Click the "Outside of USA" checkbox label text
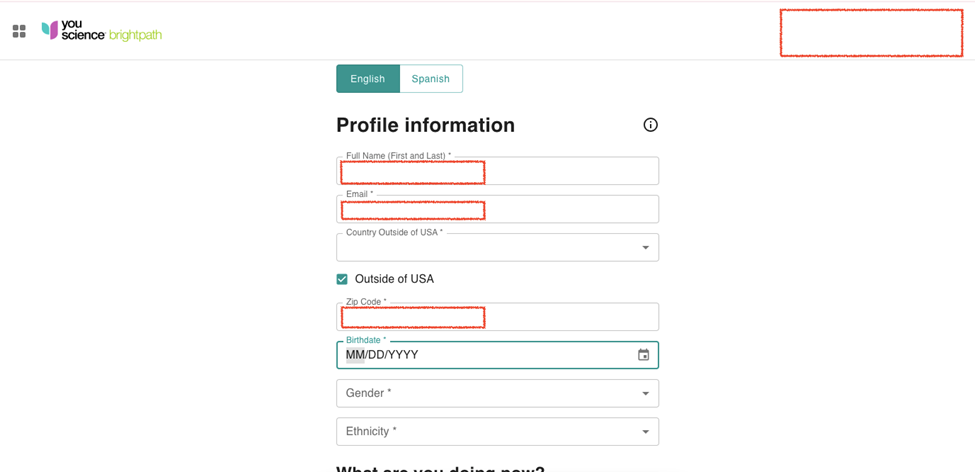 coord(394,279)
